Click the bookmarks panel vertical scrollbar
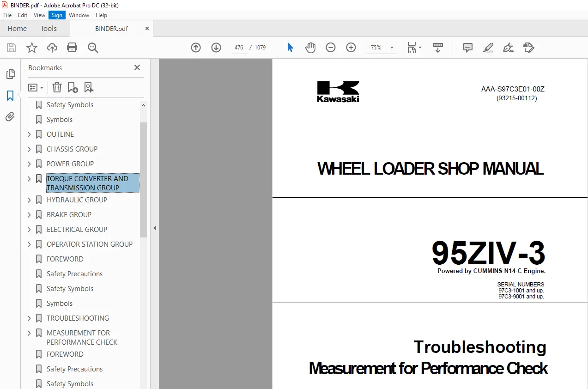The image size is (588, 389). pyautogui.click(x=143, y=179)
